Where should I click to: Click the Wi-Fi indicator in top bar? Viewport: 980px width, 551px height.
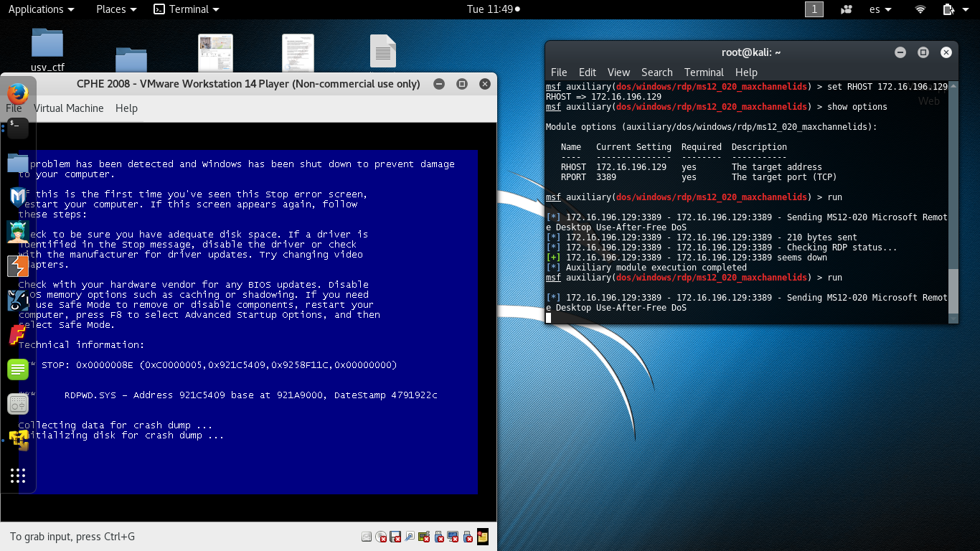[x=920, y=9]
